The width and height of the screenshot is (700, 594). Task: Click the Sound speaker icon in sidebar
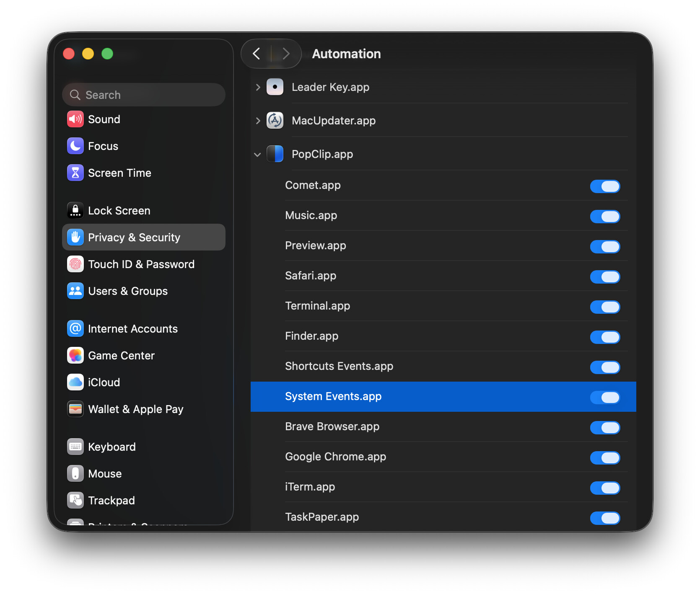[75, 119]
